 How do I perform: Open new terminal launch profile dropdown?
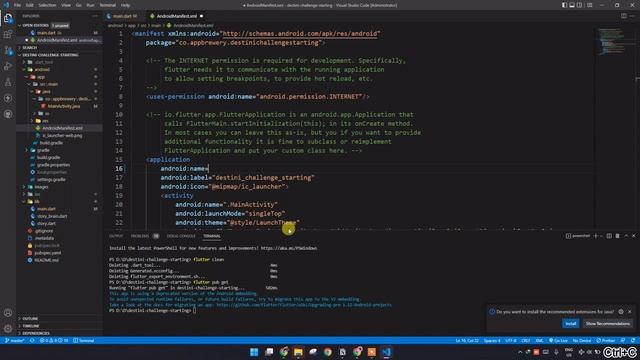pos(602,236)
